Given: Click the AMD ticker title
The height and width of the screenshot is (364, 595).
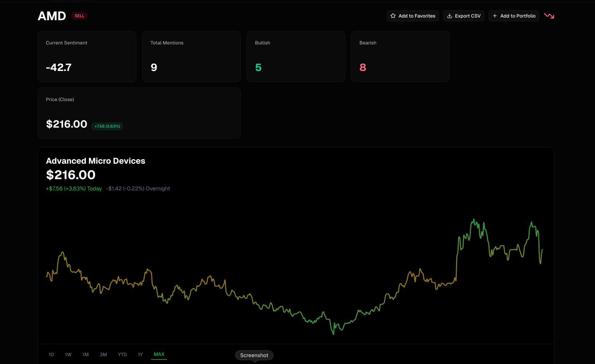Looking at the screenshot, I should 52,16.
